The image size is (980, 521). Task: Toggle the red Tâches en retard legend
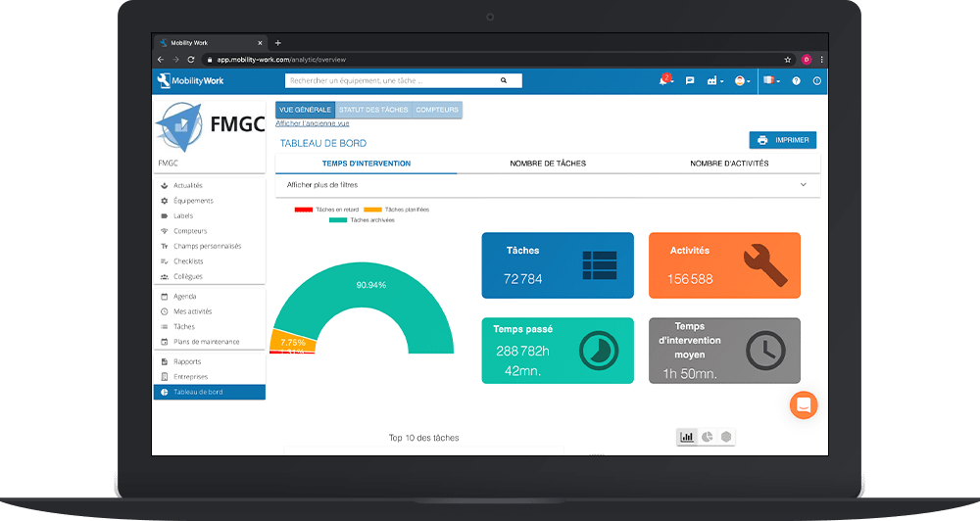(327, 210)
